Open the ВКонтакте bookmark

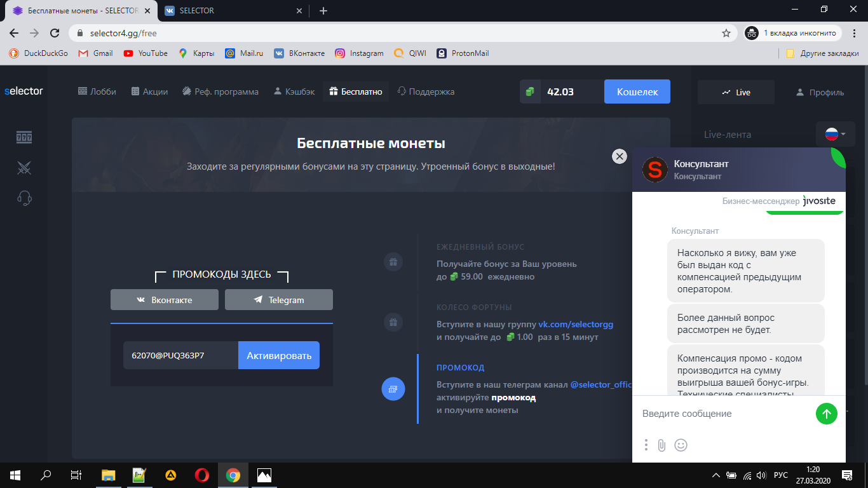point(299,53)
